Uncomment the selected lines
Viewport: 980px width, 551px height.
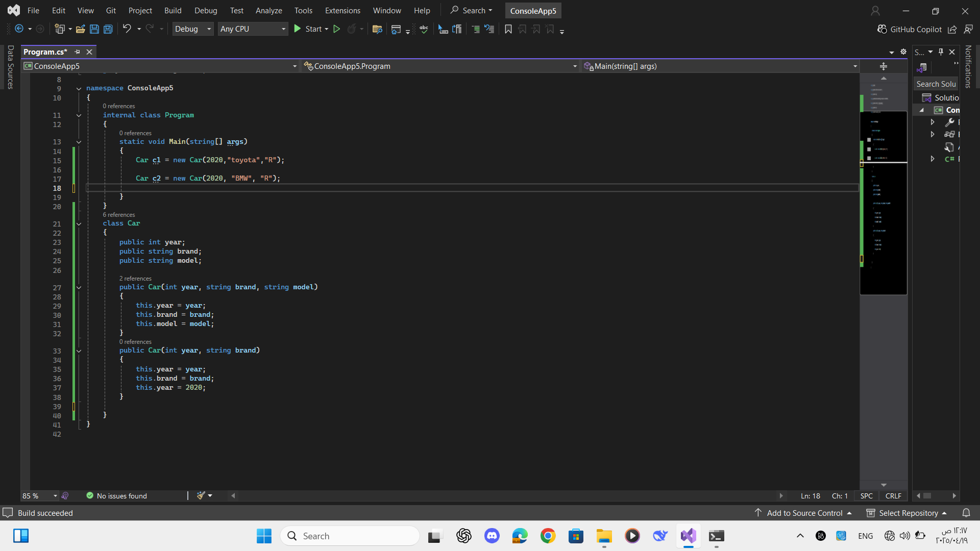pyautogui.click(x=489, y=29)
